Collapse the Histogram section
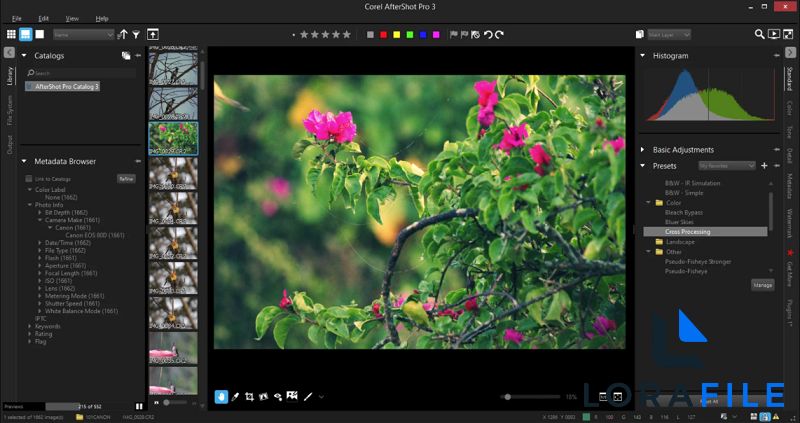This screenshot has width=800, height=423. 643,56
